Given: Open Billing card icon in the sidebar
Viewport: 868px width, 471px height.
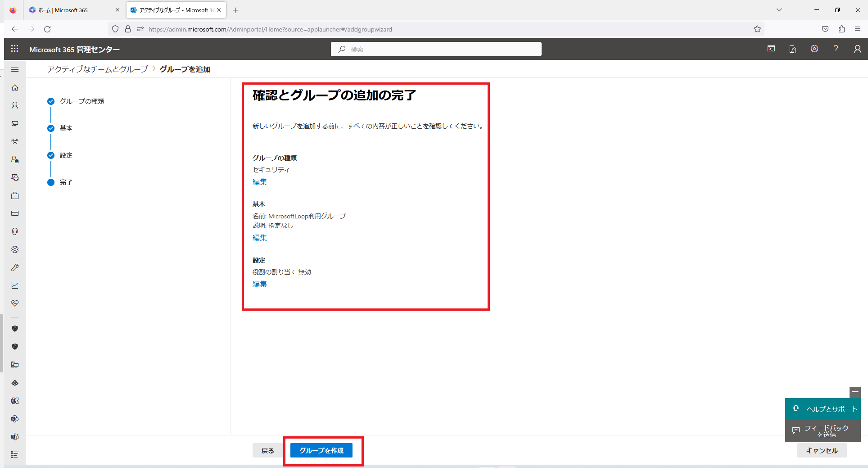Looking at the screenshot, I should pyautogui.click(x=15, y=213).
